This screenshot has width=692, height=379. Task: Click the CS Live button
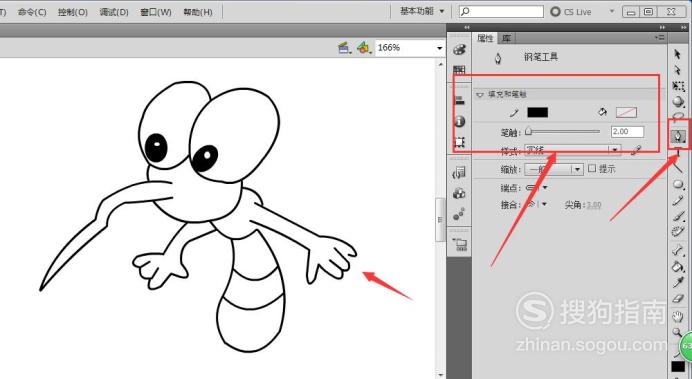(571, 12)
